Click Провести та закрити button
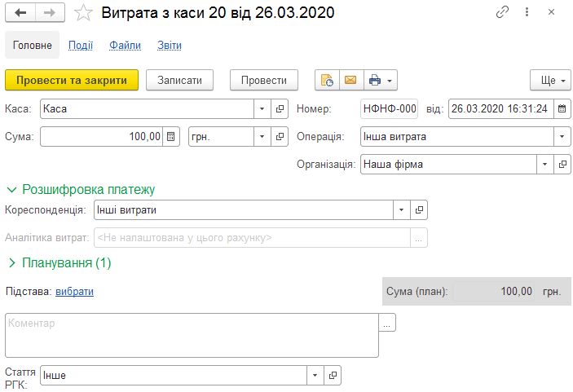Image resolution: width=573 pixels, height=392 pixels. [x=72, y=80]
